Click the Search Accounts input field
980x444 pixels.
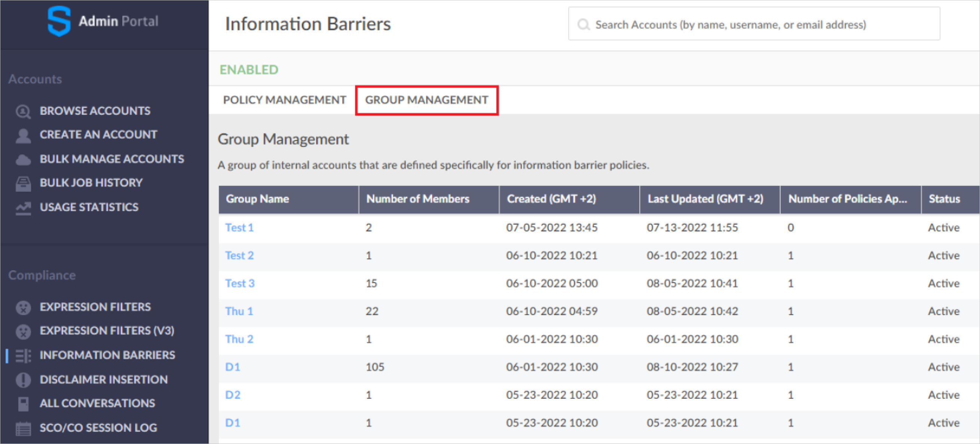click(754, 24)
